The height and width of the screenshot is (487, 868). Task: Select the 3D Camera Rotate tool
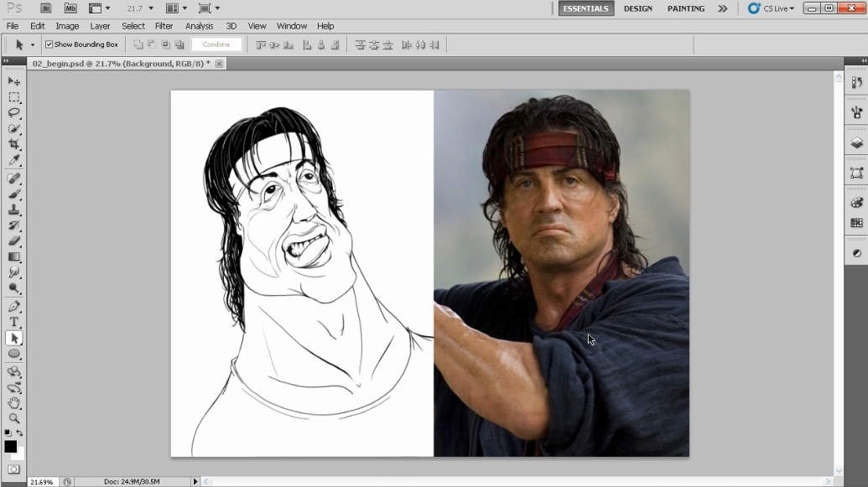[14, 387]
